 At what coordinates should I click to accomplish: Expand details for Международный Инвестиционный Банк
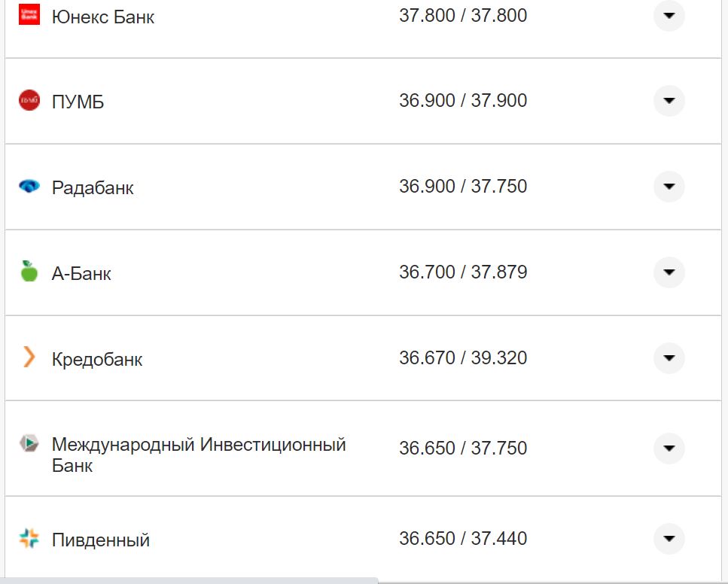click(x=669, y=448)
